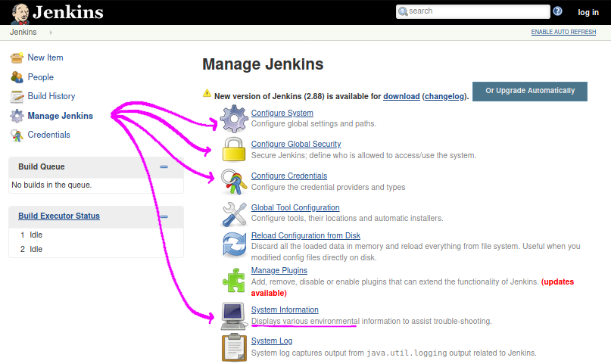Screen dimensions: 611x364
Task: Click the yellow warning triangle icon
Action: tap(207, 93)
